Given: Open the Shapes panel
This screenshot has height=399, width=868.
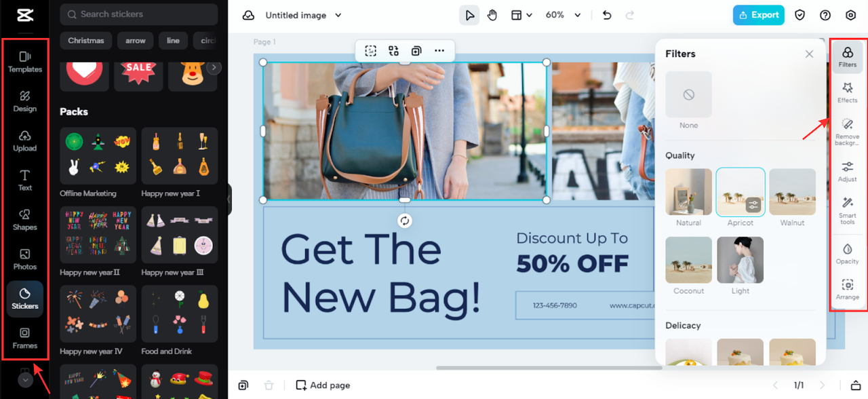Looking at the screenshot, I should pyautogui.click(x=25, y=219).
